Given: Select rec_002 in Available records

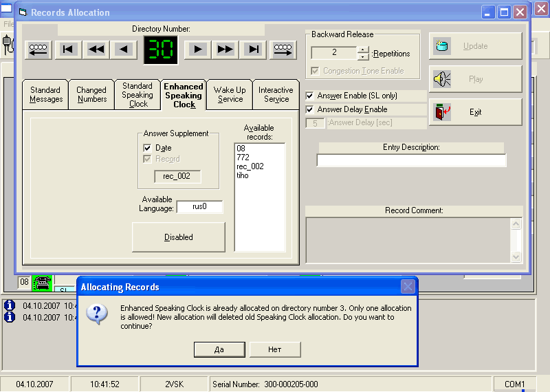Looking at the screenshot, I should pyautogui.click(x=250, y=166).
